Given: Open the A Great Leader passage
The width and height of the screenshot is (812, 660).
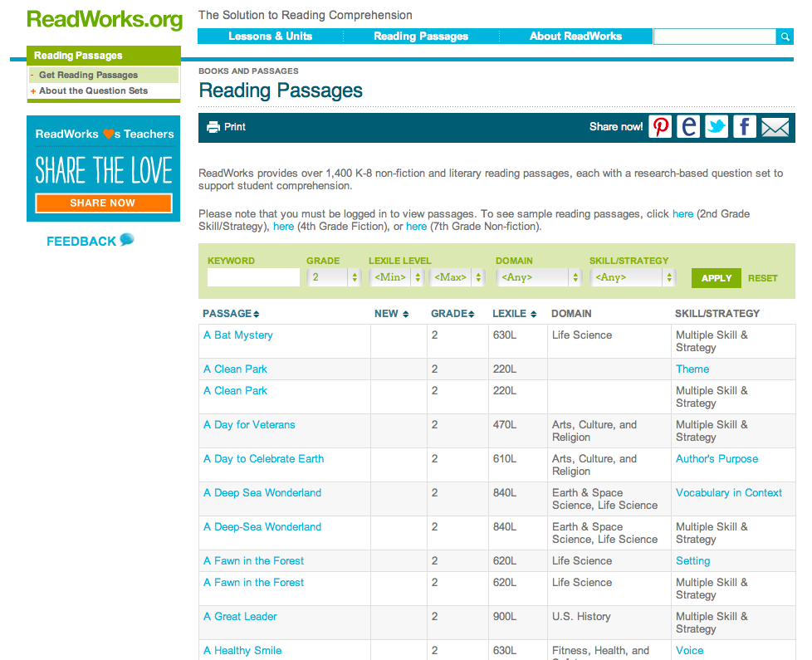Looking at the screenshot, I should click(x=240, y=617).
